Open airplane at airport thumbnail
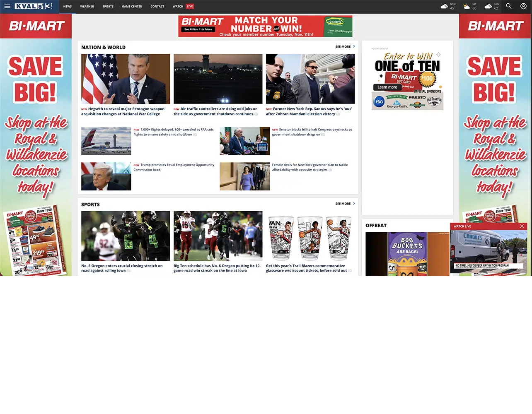Viewport: 532px width, 414px height. 106,141
